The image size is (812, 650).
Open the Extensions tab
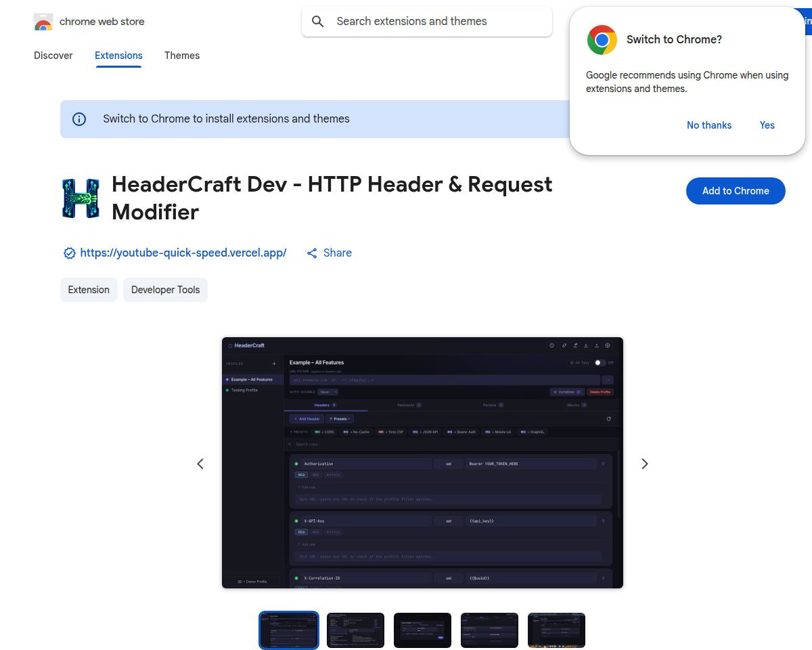(x=118, y=56)
